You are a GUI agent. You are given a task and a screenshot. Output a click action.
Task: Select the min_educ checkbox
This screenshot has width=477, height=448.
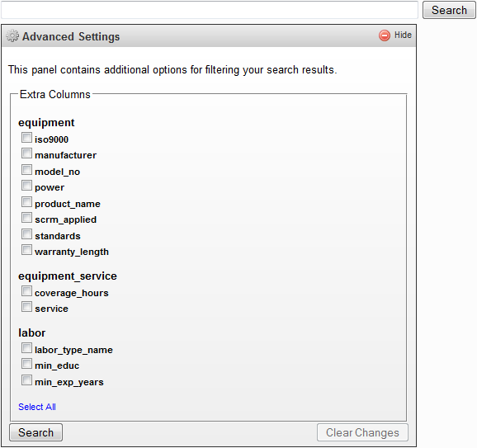(26, 364)
